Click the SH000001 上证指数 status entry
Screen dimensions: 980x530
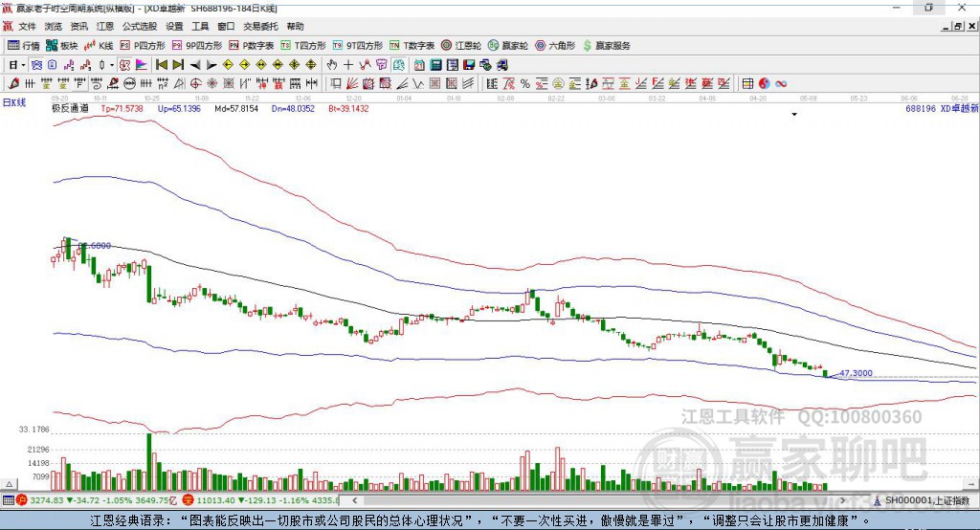click(x=922, y=500)
